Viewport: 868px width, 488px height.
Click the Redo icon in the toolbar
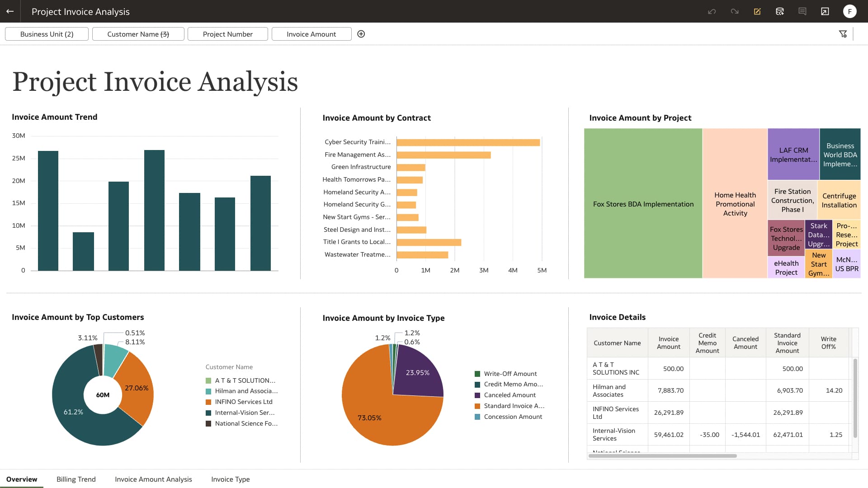click(x=735, y=11)
